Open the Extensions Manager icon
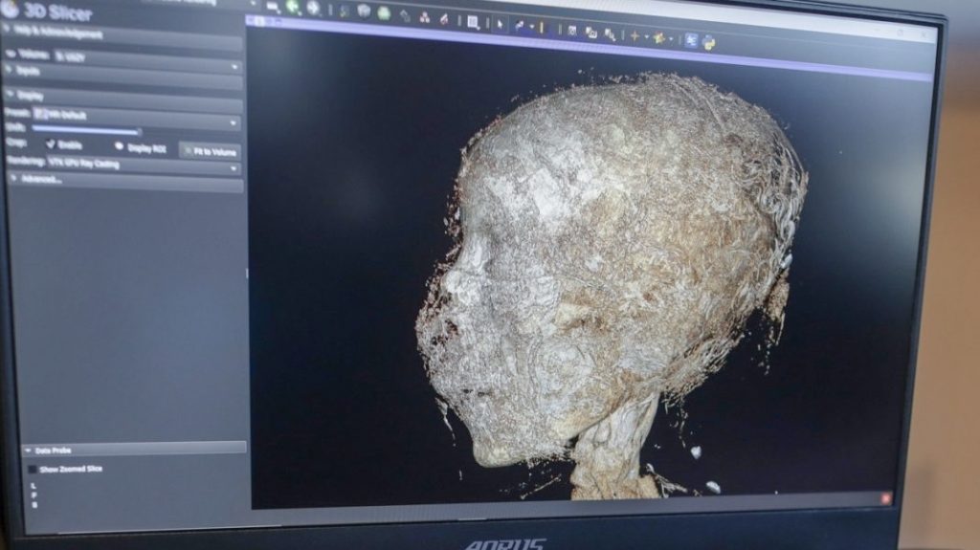Screen dimensions: 980x550 pyautogui.click(x=691, y=40)
